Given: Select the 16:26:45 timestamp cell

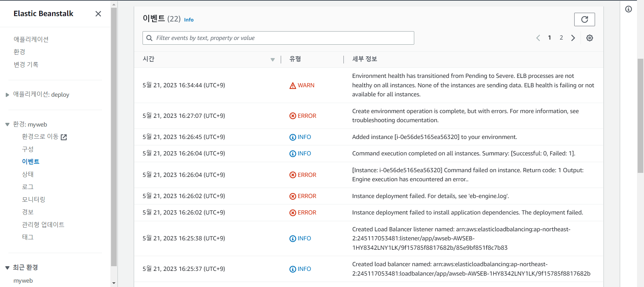Looking at the screenshot, I should click(184, 137).
